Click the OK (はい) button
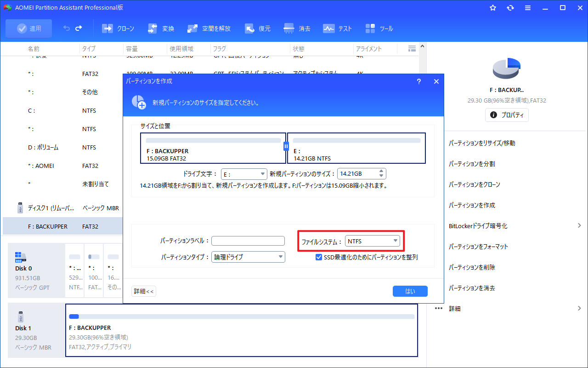Image resolution: width=588 pixels, height=368 pixels. [410, 291]
